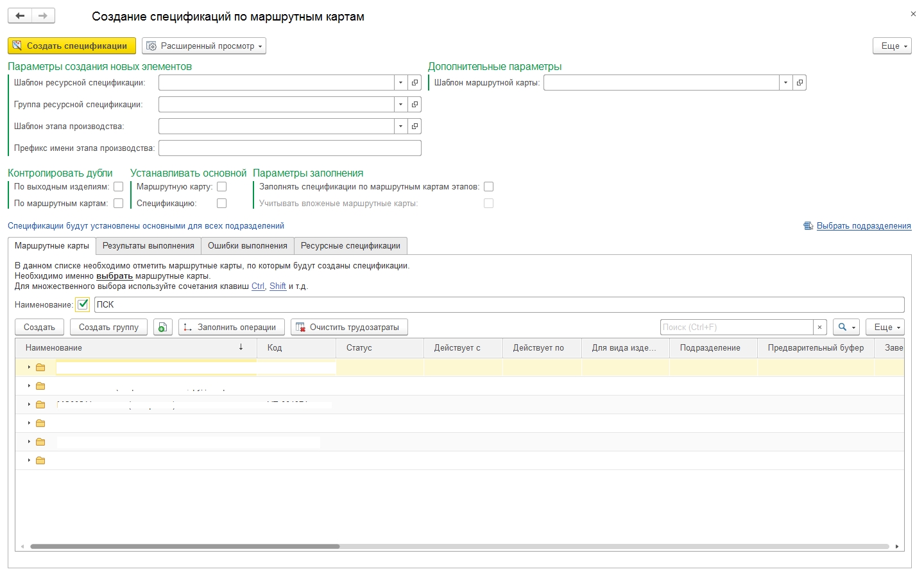
Task: Click Префикс имени этапа производства field
Action: [x=290, y=148]
